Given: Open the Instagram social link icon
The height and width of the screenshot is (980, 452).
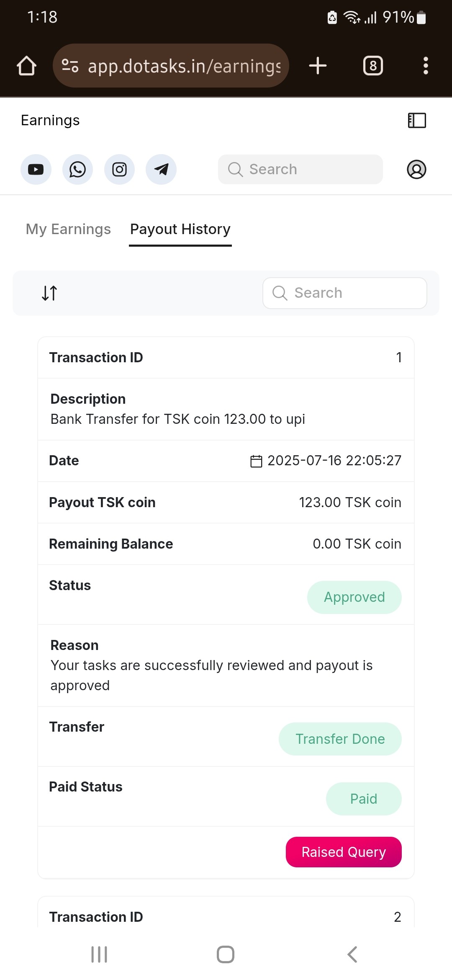Looking at the screenshot, I should tap(119, 170).
